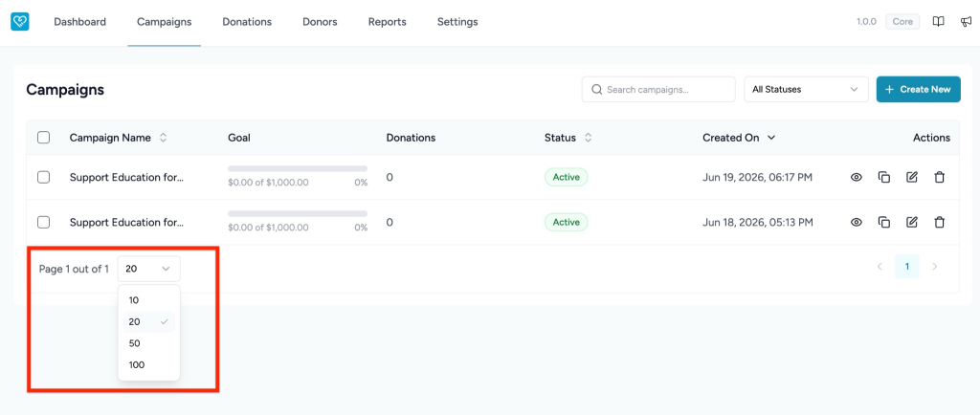Viewport: 980px width, 415px height.
Task: Focus the Search campaigns input field
Action: coord(658,89)
